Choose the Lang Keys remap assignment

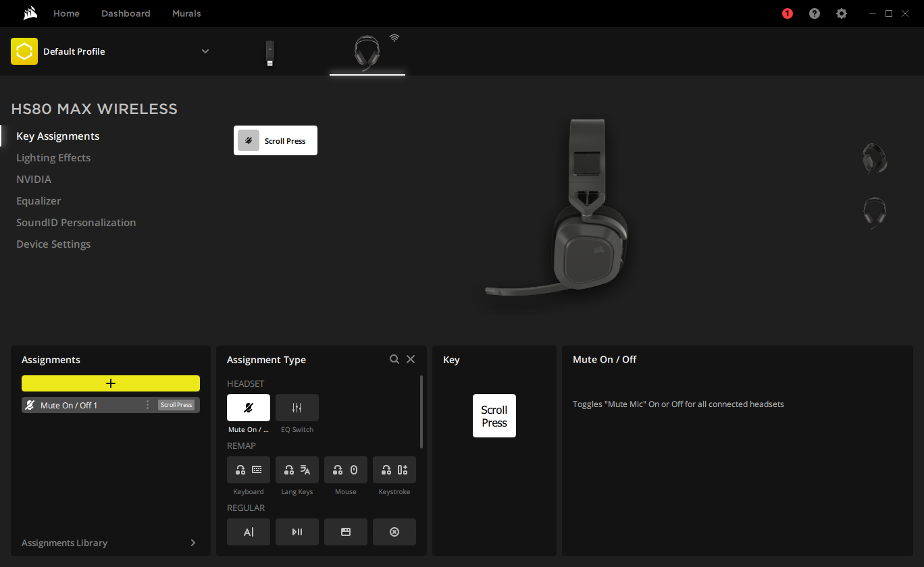pos(297,470)
